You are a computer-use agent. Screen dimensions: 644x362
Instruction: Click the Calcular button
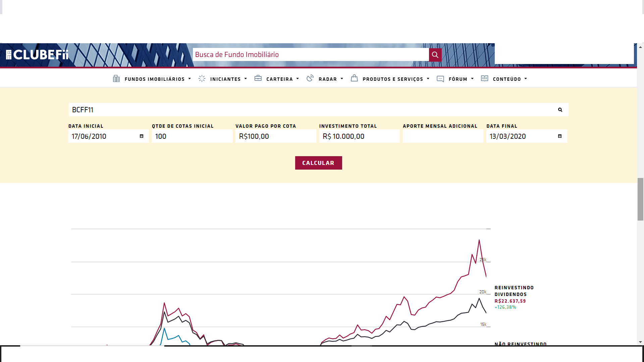(x=318, y=163)
